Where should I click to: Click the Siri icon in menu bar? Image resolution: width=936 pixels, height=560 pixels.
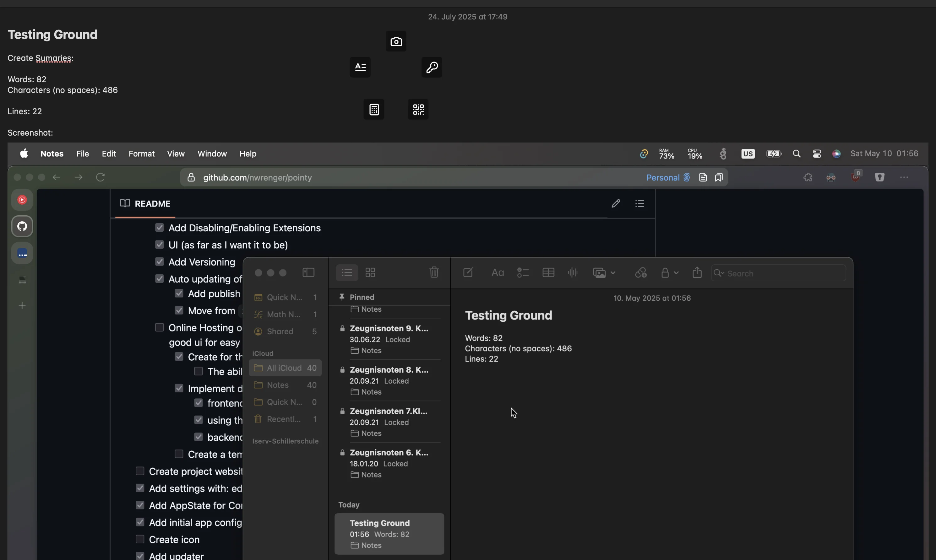(x=836, y=153)
